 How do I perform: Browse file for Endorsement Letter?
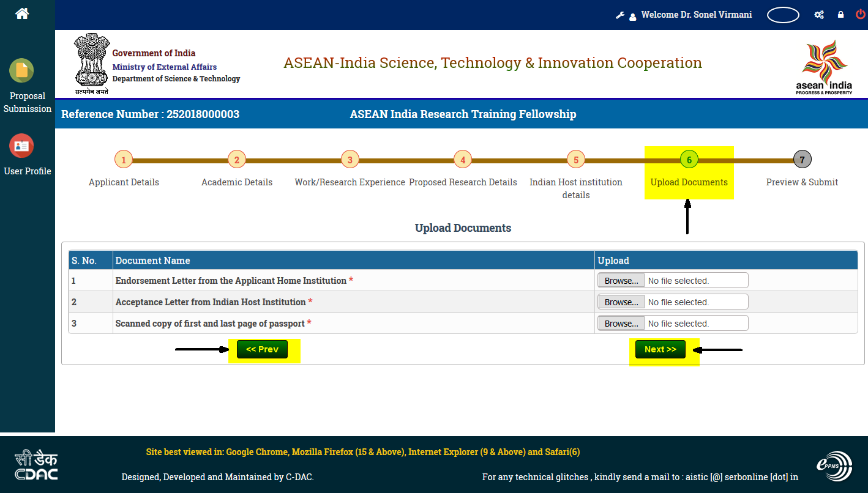pos(621,281)
